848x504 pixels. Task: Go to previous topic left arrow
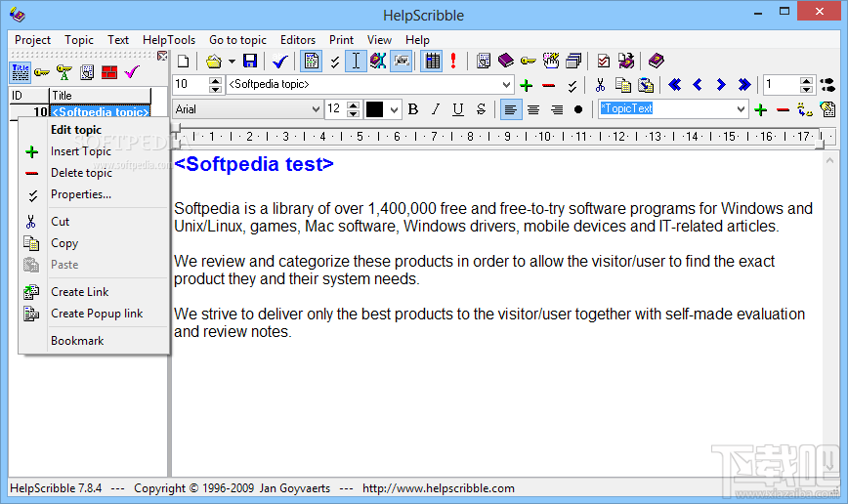tap(698, 85)
